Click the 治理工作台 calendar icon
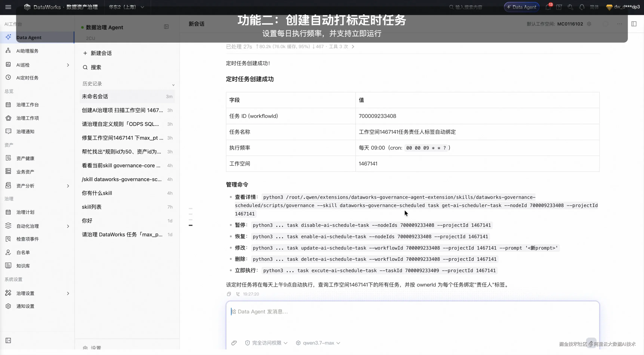This screenshot has width=644, height=355. 8,105
